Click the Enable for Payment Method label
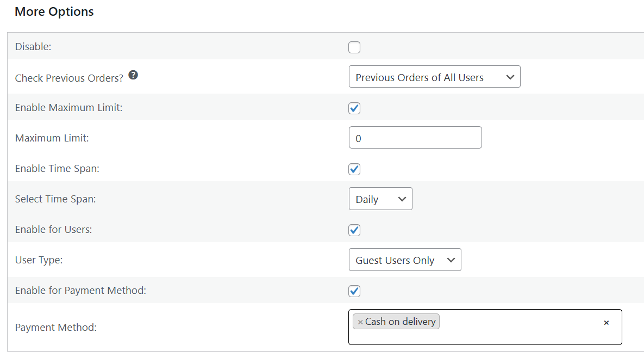Image resolution: width=644 pixels, height=357 pixels. [x=80, y=290]
